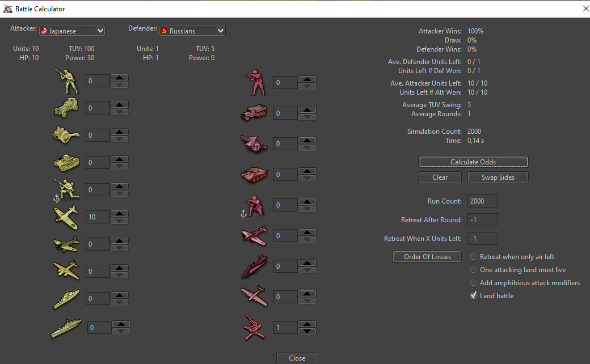
Task: Decrease Russian anti-aircraft gun count
Action: click(307, 331)
